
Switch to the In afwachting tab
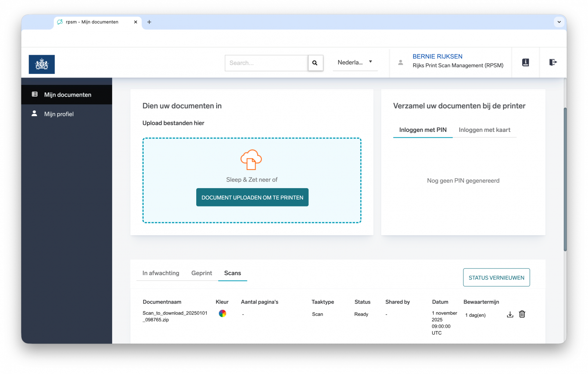tap(160, 273)
